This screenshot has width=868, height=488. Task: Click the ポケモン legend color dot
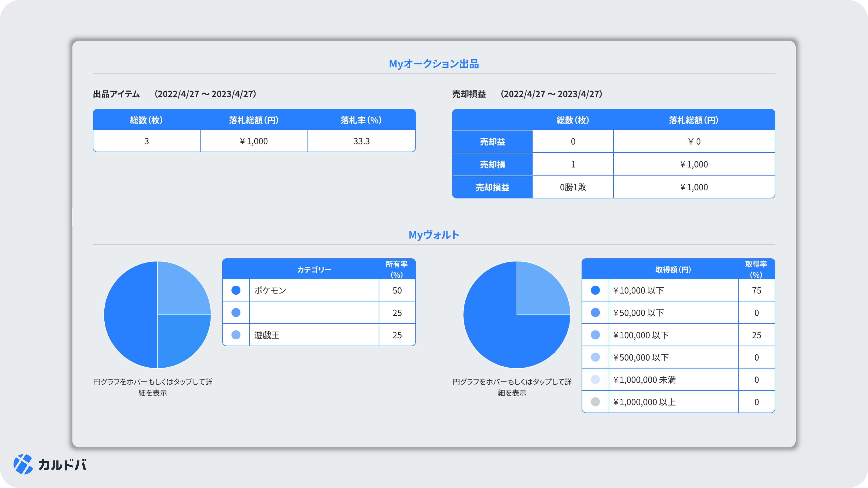click(x=236, y=290)
